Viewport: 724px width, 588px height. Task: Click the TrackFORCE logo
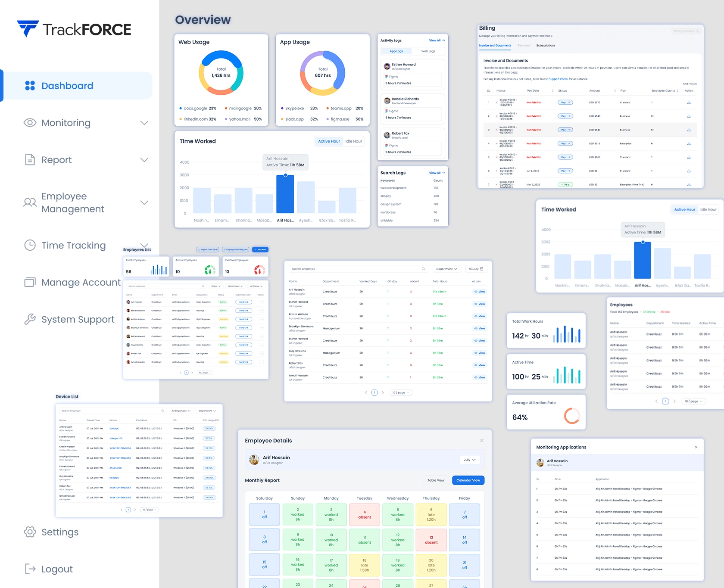pyautogui.click(x=74, y=29)
